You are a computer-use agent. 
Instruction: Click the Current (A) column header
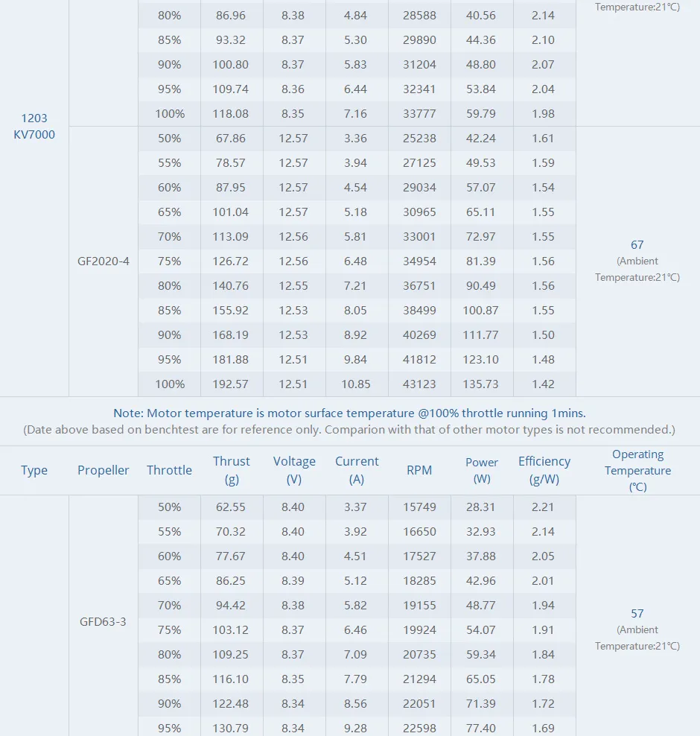pos(357,470)
